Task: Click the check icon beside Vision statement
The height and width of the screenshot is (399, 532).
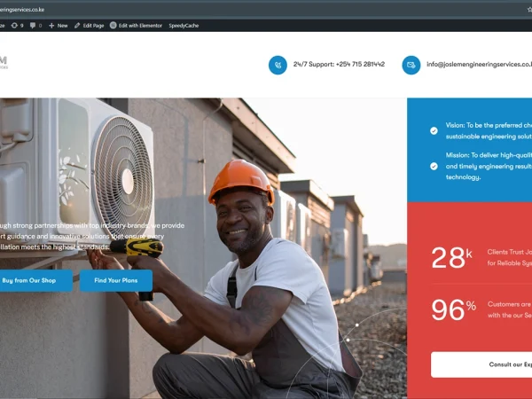Action: (x=434, y=130)
